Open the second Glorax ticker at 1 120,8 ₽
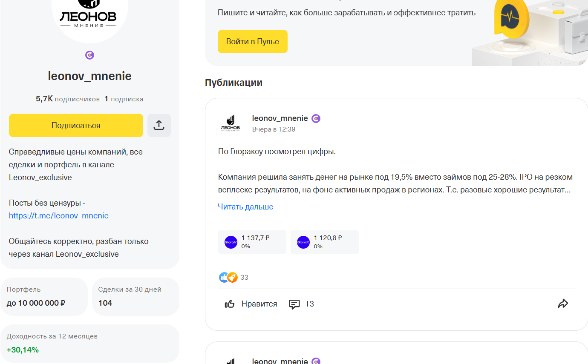Image resolution: width=588 pixels, height=364 pixels. pos(324,242)
